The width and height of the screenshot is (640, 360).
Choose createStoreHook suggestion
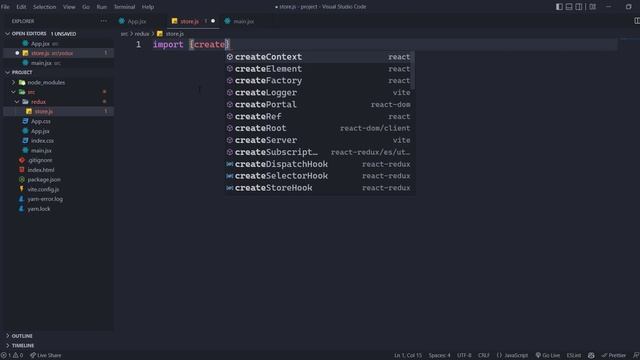(319, 188)
